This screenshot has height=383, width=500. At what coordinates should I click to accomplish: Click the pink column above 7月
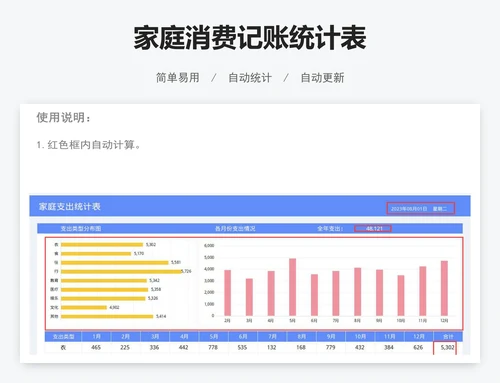[x=336, y=293]
